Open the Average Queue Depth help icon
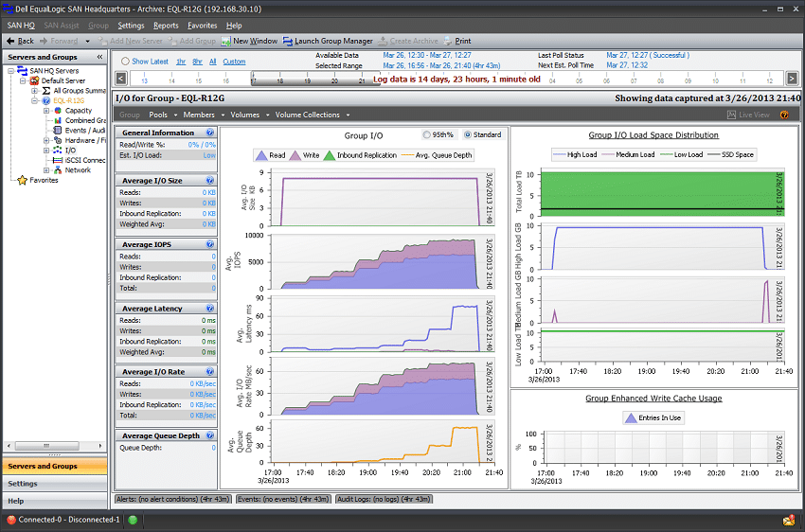 [x=210, y=435]
